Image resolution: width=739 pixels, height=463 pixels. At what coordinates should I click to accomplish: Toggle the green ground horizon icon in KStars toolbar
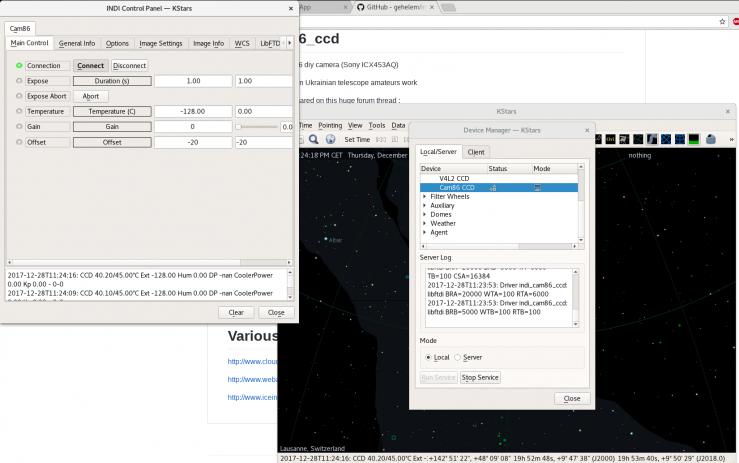point(694,139)
